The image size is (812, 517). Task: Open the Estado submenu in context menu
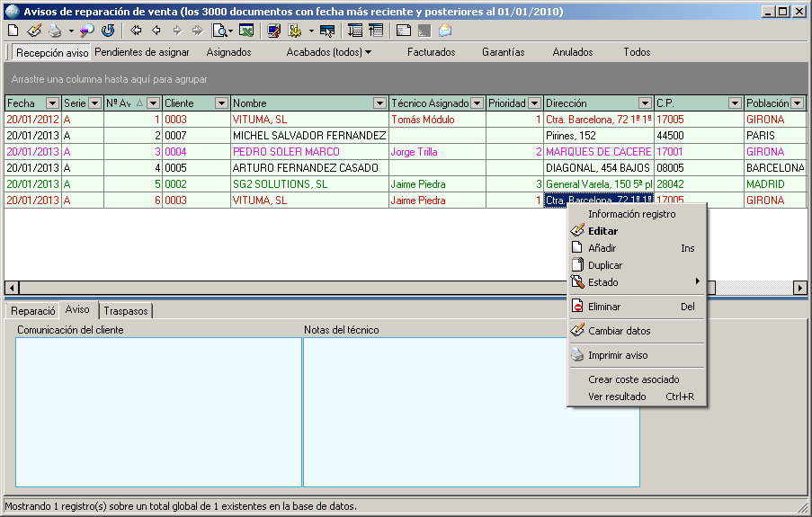(x=637, y=282)
